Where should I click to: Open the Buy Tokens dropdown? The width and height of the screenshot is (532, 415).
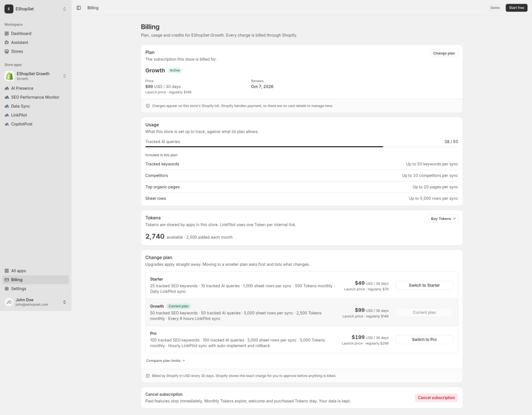pos(443,219)
